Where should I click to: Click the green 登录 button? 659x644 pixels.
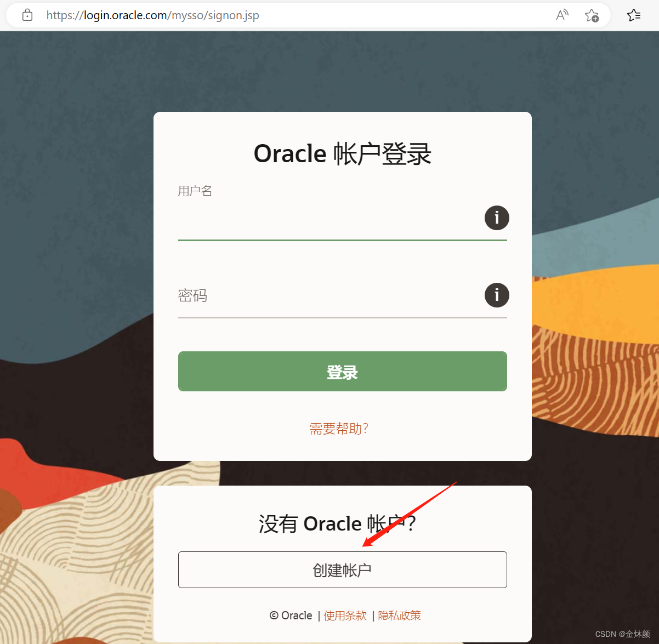tap(343, 372)
